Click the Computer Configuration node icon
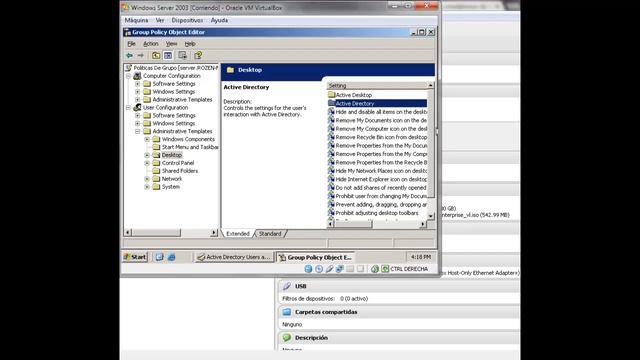The width and height of the screenshot is (640, 360). pyautogui.click(x=137, y=76)
